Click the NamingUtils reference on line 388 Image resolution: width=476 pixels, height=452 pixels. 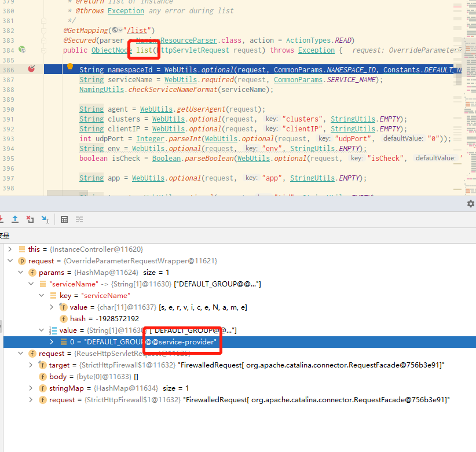(x=101, y=90)
